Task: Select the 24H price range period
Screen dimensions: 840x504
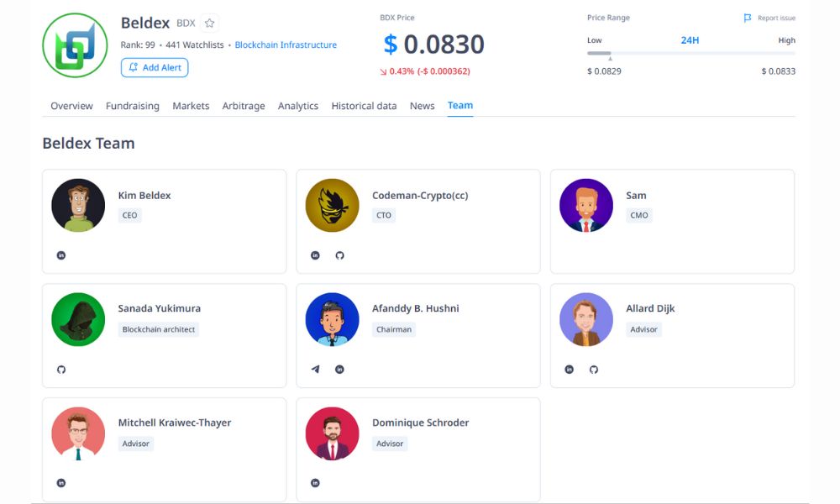Action: 690,40
